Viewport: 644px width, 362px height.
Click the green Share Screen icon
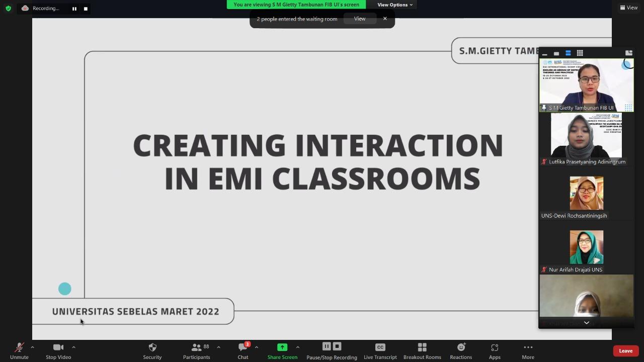point(282,347)
